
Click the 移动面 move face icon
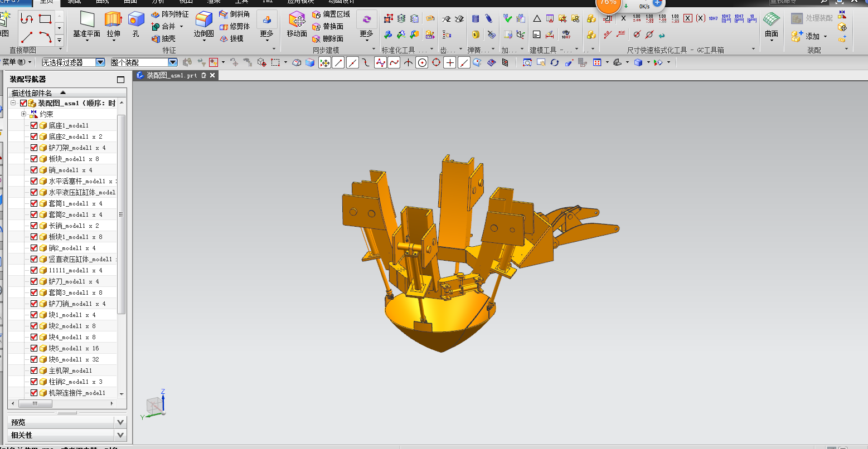(297, 25)
